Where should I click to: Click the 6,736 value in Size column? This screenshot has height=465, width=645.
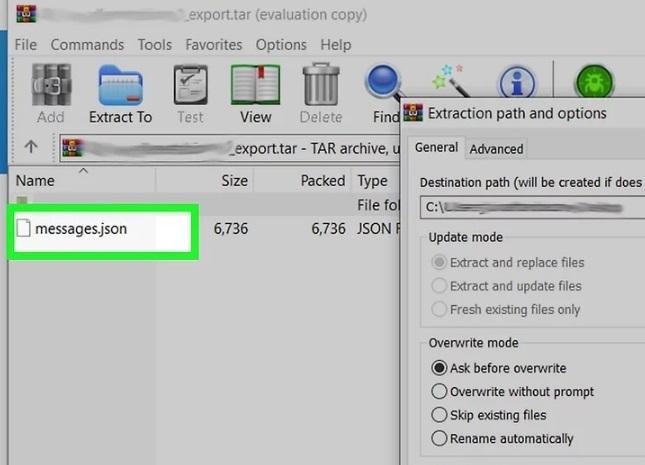231,228
